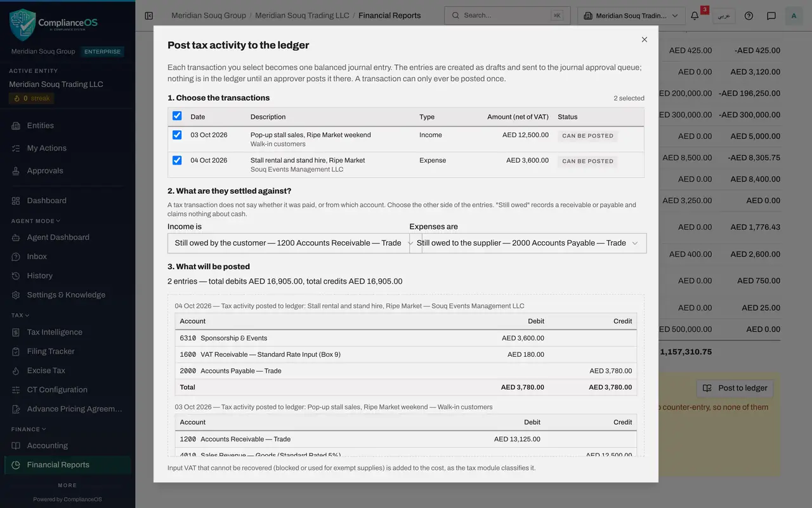812x508 pixels.
Task: Click Meridian Souq Group breadcrumb
Action: pos(208,15)
